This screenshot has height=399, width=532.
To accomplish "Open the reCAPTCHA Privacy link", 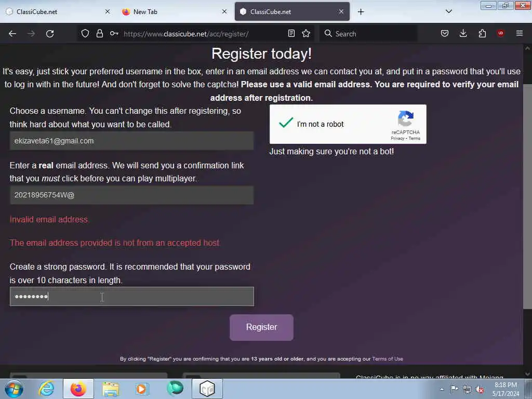I will pyautogui.click(x=397, y=138).
